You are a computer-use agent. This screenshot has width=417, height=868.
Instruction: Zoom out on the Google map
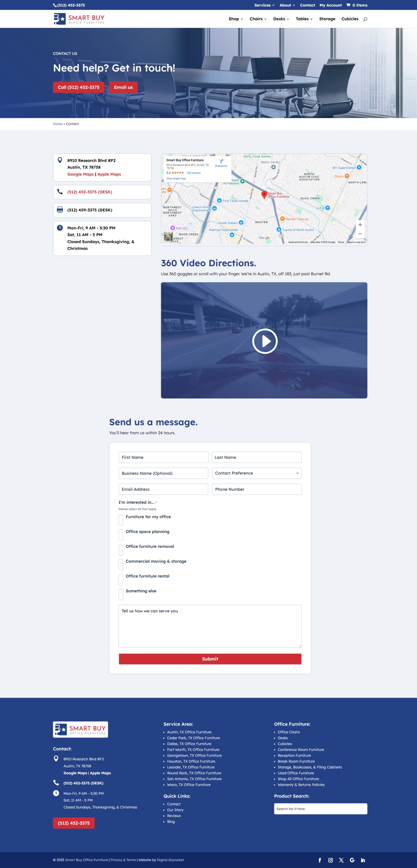tap(360, 234)
